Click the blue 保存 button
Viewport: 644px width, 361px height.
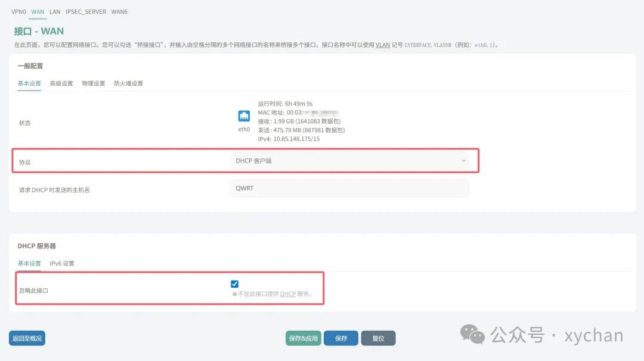point(341,338)
